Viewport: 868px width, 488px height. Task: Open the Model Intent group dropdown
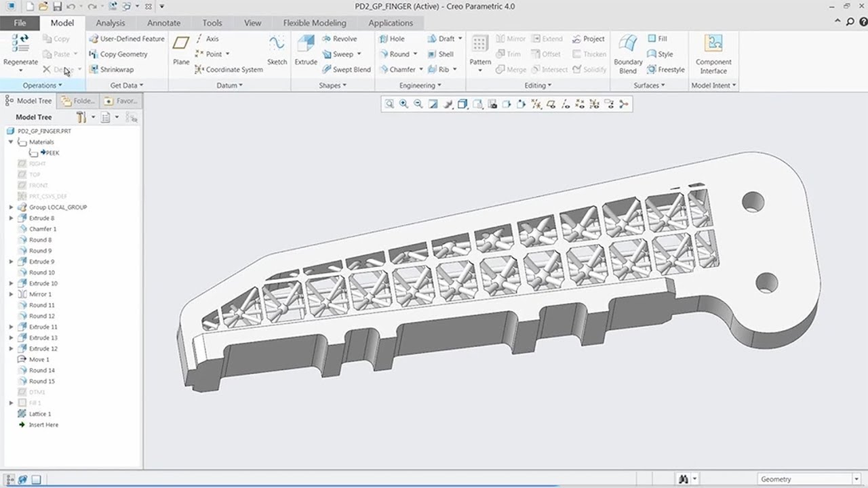click(713, 85)
